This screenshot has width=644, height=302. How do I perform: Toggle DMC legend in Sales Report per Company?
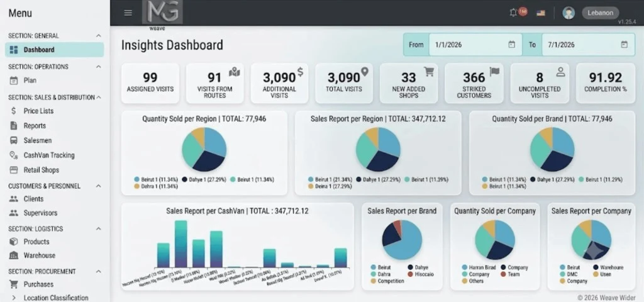(569, 274)
